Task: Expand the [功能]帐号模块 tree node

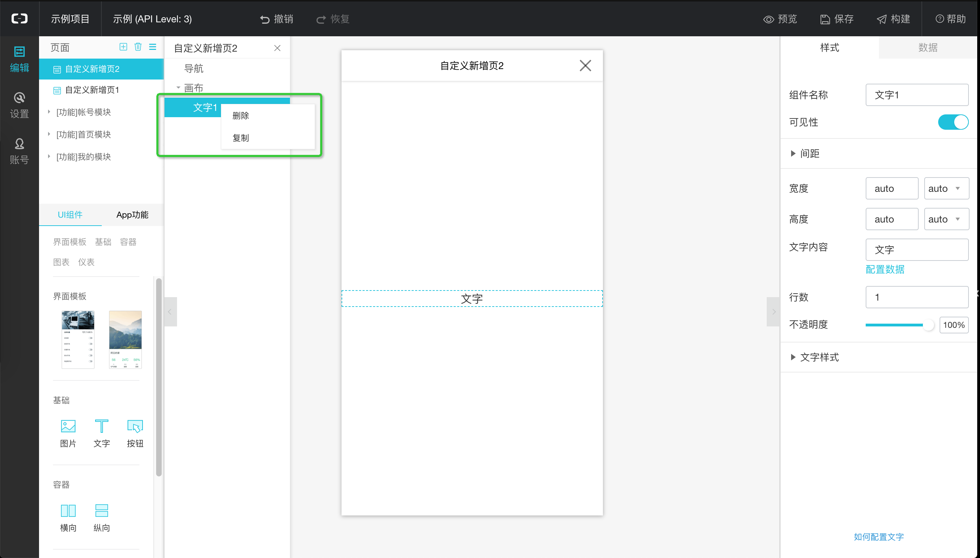Action: tap(49, 112)
